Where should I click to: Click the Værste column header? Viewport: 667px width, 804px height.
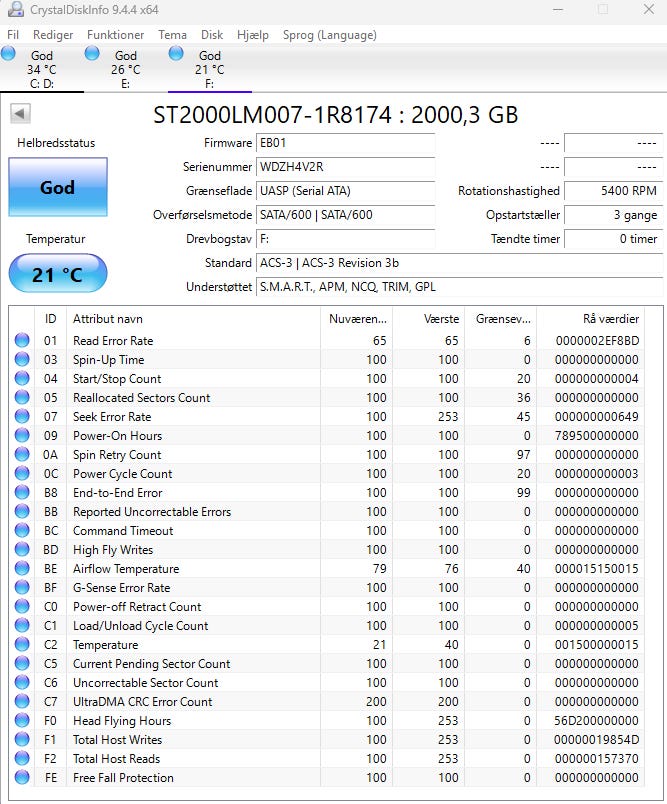(429, 319)
